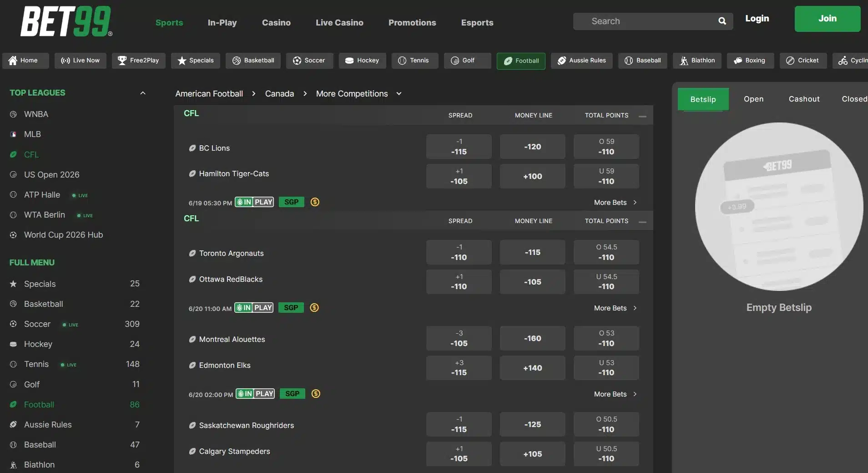Open World Cup 2026 Hub league
The width and height of the screenshot is (868, 473).
point(63,235)
